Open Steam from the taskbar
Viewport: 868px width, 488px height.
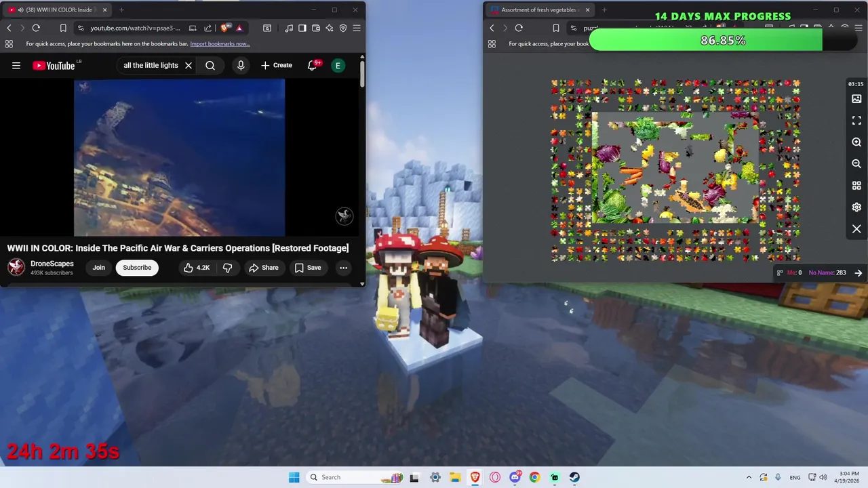click(x=574, y=477)
